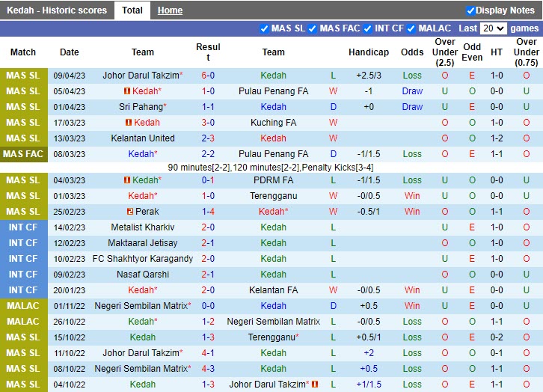Open Kuching FA team link
The width and height of the screenshot is (543, 392).
tap(273, 123)
